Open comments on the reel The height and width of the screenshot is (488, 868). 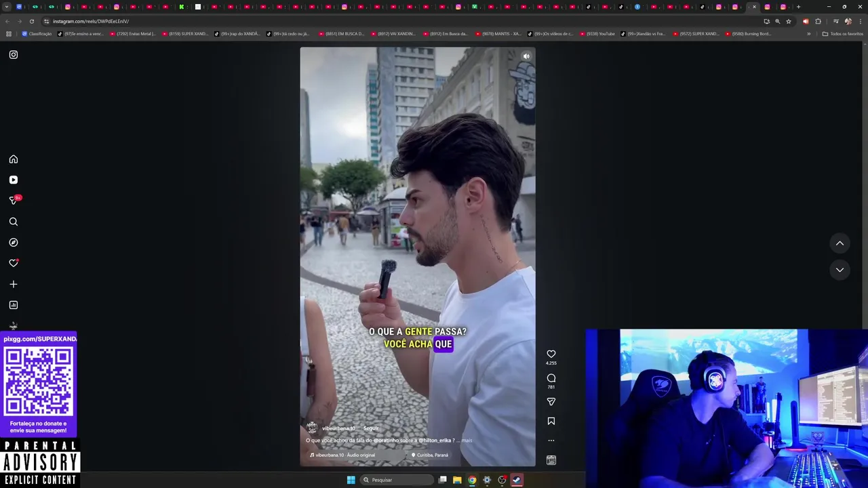click(x=551, y=378)
